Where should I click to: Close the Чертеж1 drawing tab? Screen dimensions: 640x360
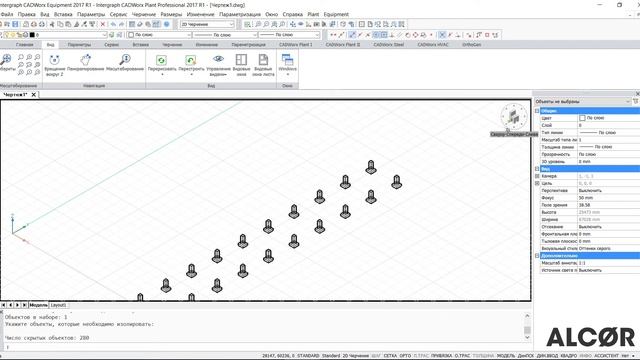coord(33,95)
